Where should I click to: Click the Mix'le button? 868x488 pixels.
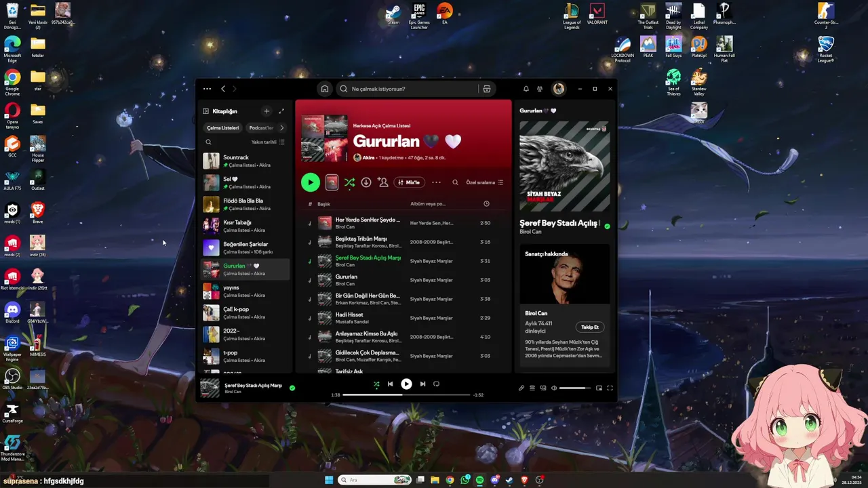409,182
